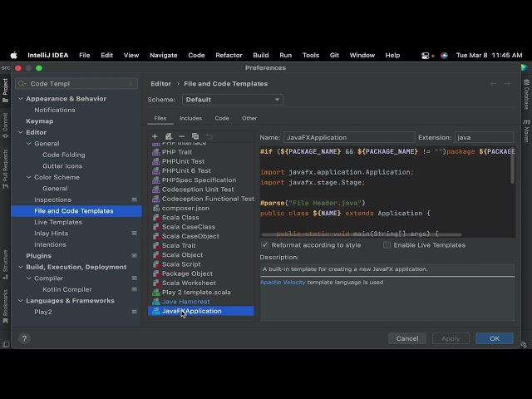Open the Project tool window sidebar
The height and width of the screenshot is (399, 532).
[x=5, y=91]
